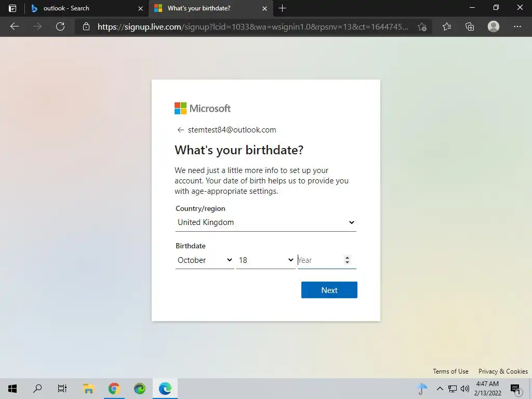Open the weather umbrella tray icon

coord(422,389)
